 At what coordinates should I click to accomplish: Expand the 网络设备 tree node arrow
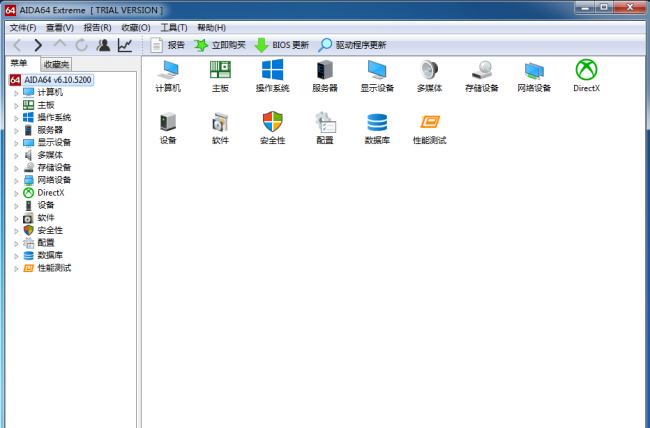(x=16, y=181)
